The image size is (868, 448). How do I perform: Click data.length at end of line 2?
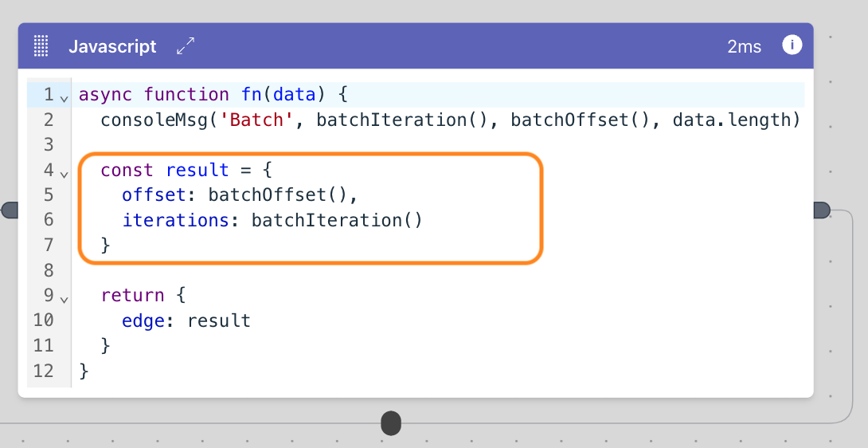(x=731, y=120)
